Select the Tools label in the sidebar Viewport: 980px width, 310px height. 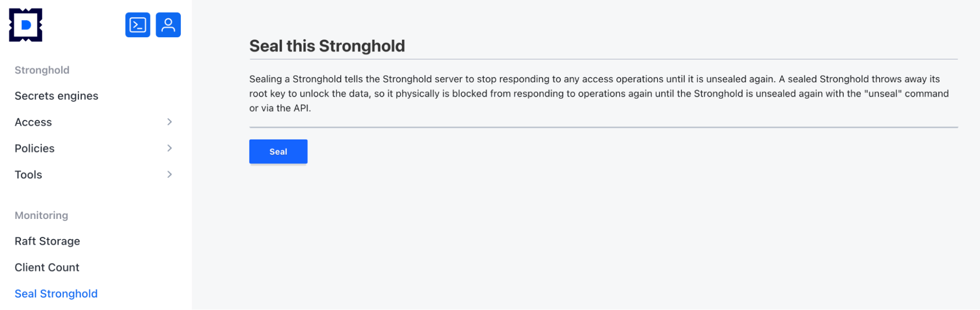[28, 175]
